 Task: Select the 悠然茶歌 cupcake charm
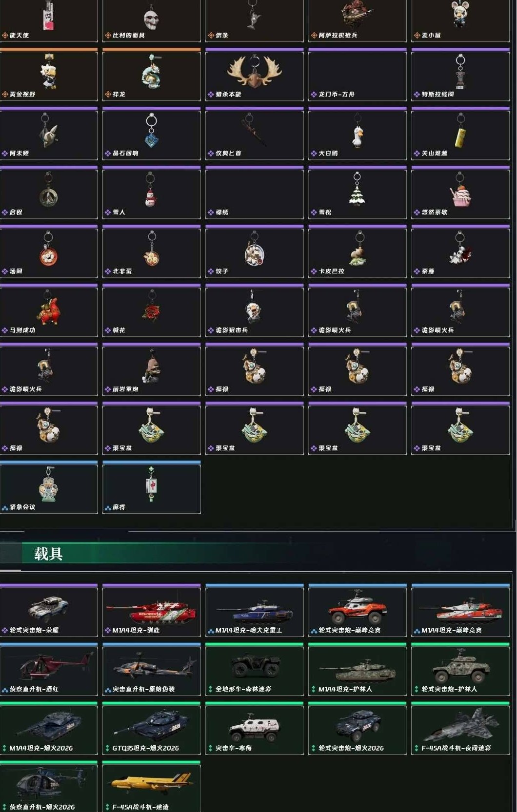point(461,193)
